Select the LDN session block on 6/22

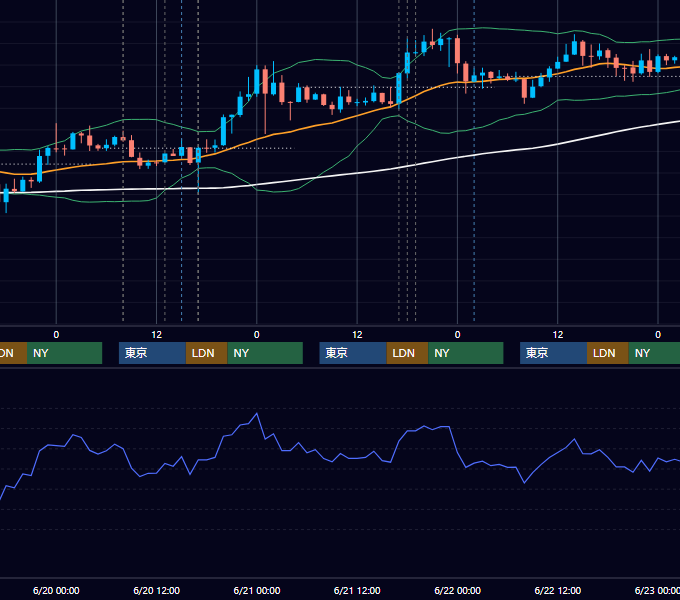pos(608,353)
